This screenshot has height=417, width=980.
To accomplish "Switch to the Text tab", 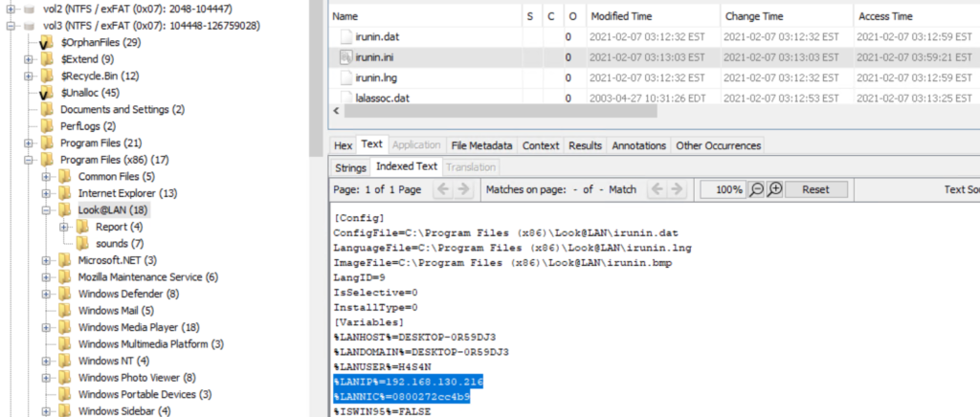I will pos(371,144).
